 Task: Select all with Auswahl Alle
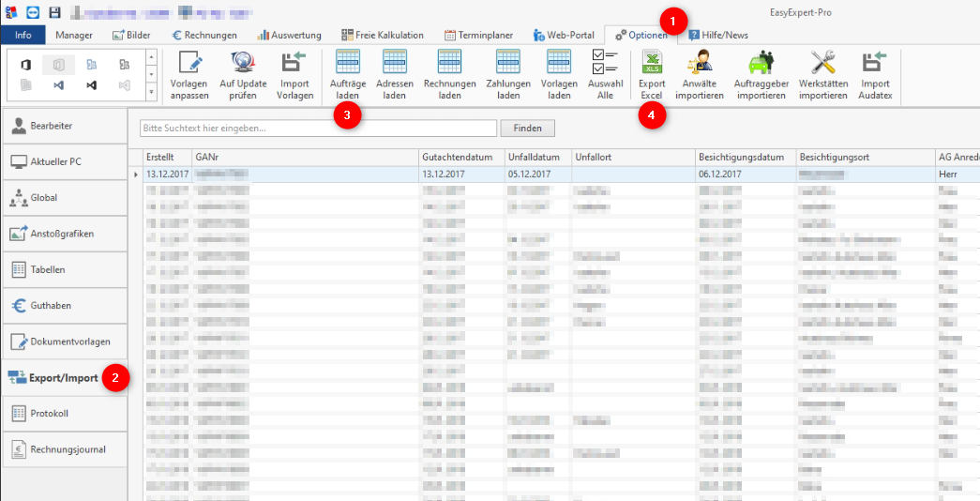tap(604, 75)
